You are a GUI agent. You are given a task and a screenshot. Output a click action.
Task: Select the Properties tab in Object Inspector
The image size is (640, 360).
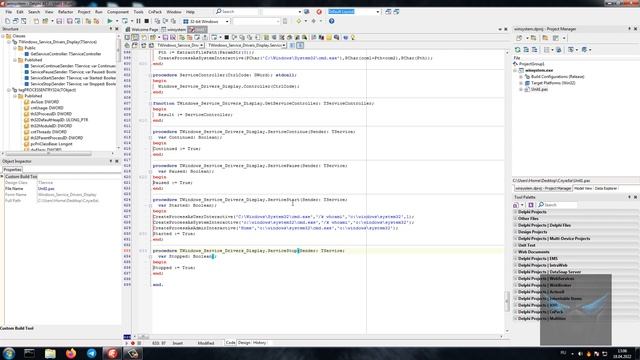pyautogui.click(x=12, y=169)
